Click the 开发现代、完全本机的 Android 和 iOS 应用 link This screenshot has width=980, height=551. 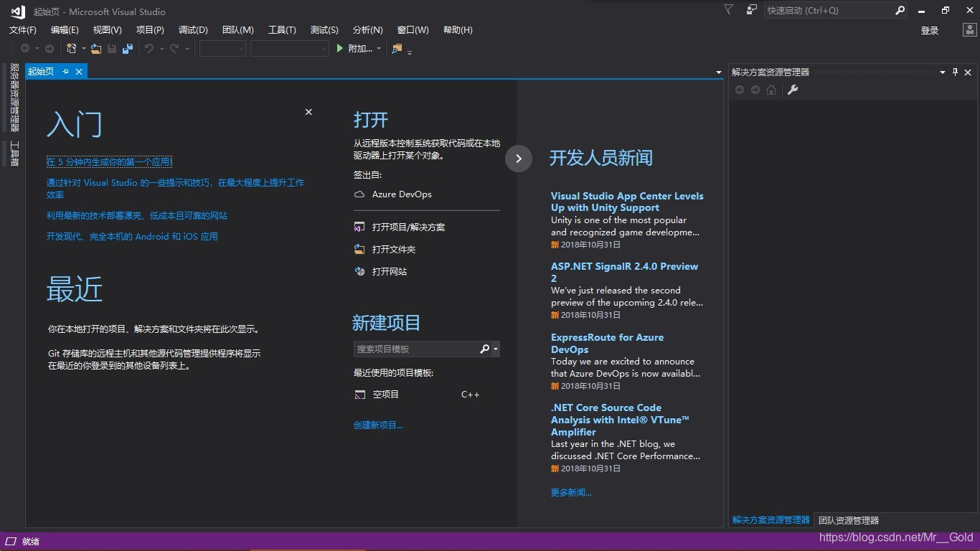132,236
